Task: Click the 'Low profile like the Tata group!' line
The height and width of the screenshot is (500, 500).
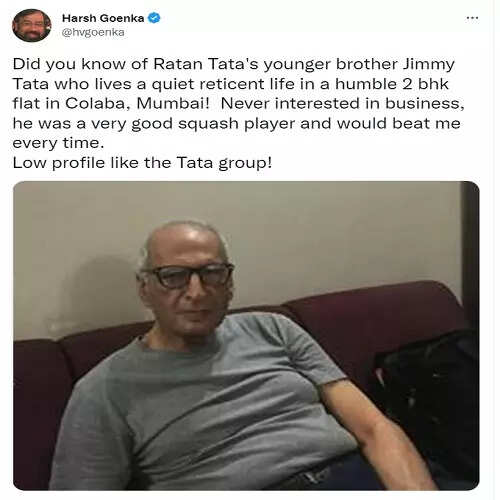Action: 142,163
